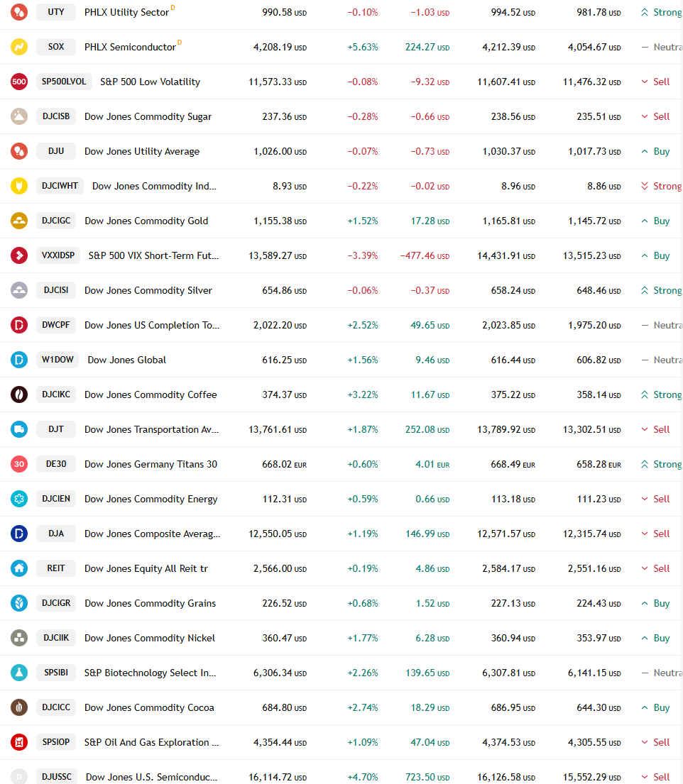This screenshot has width=683, height=784.
Task: Click the coffee bean icon for DJCIKC
Action: [19, 394]
